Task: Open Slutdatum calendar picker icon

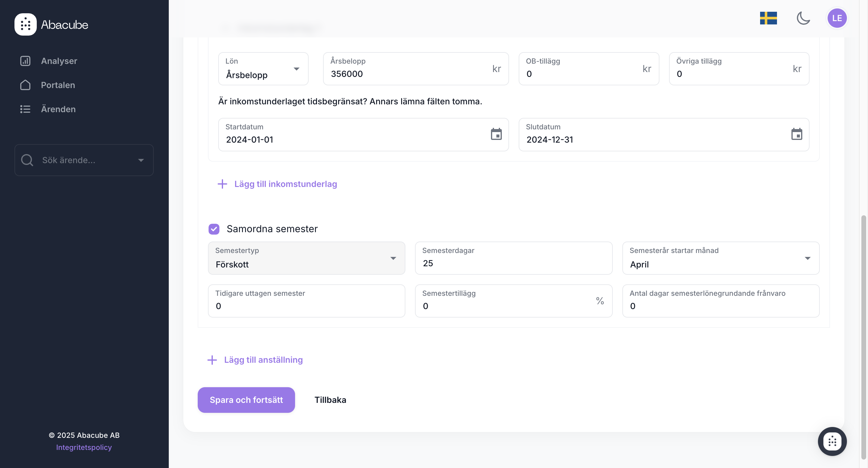Action: coord(796,134)
